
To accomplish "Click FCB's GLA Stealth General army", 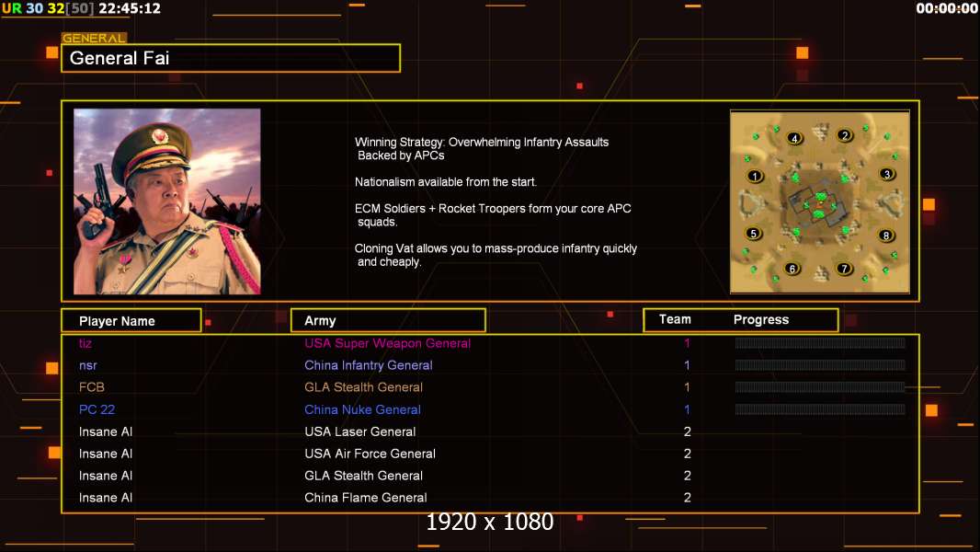I will point(363,387).
